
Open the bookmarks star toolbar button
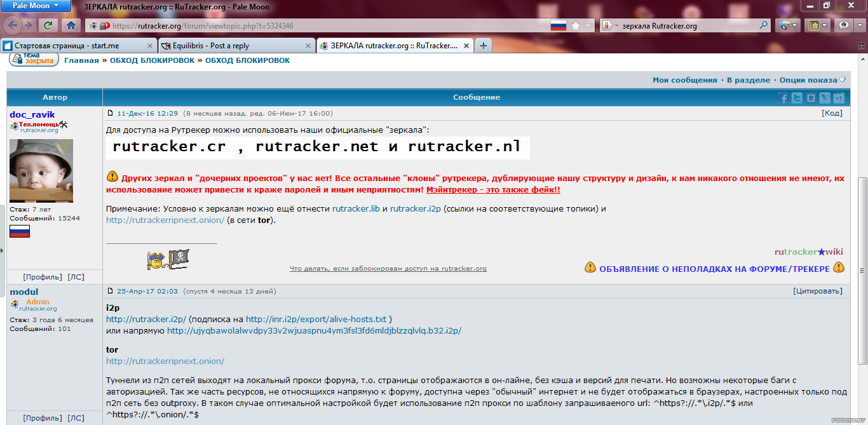813,26
